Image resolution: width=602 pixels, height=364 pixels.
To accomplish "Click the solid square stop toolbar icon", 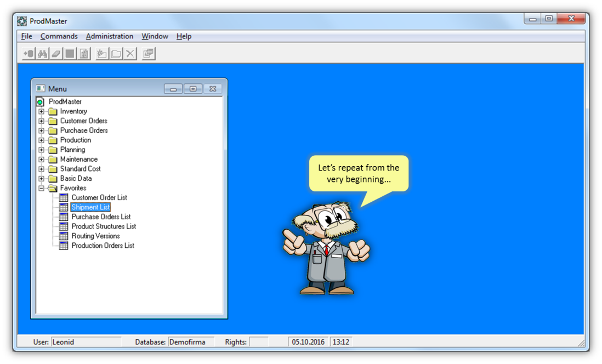I will [x=70, y=54].
